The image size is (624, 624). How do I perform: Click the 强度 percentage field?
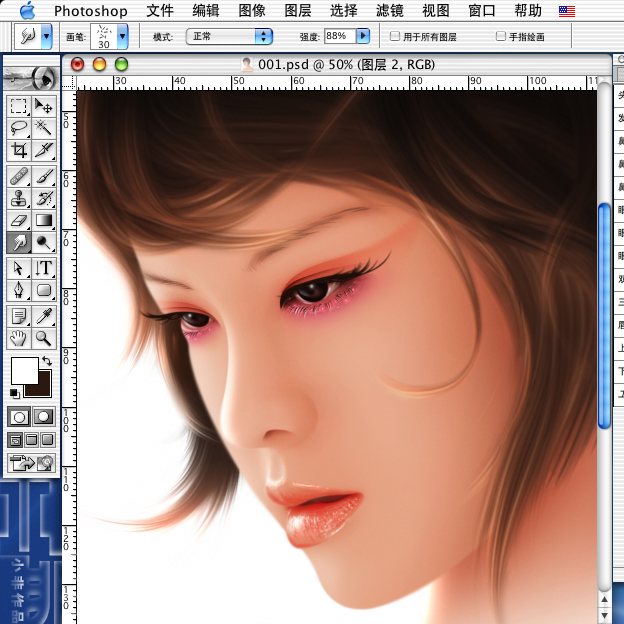pyautogui.click(x=340, y=36)
